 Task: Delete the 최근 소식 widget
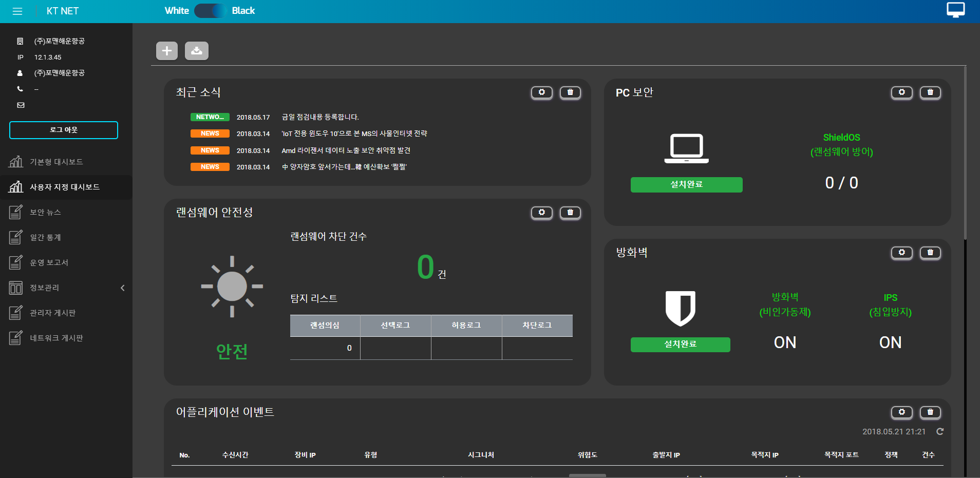pyautogui.click(x=570, y=92)
